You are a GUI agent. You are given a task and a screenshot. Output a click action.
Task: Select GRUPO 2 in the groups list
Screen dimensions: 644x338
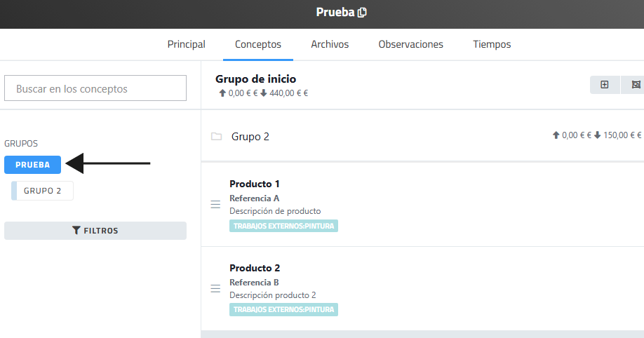43,191
